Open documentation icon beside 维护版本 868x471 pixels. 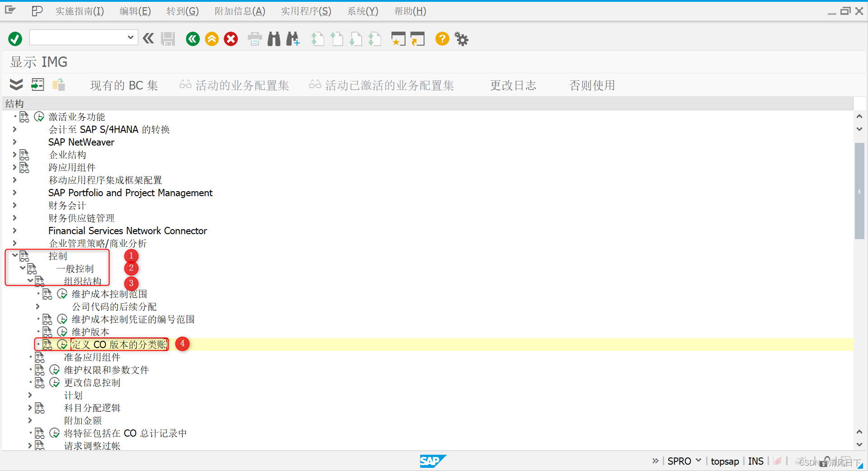tap(47, 331)
